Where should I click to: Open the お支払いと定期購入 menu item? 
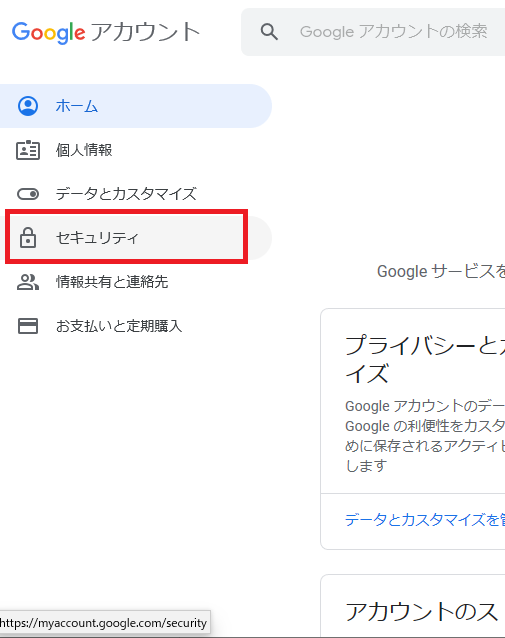tap(136, 326)
